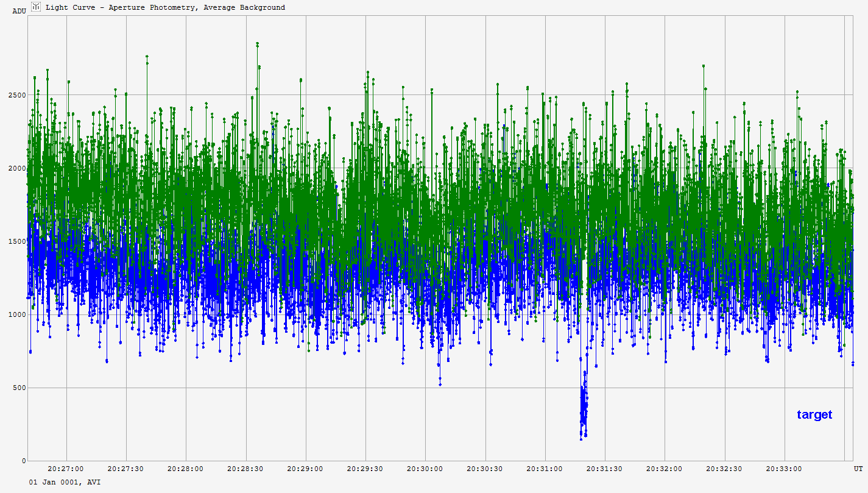Click the y-axis value 2000

tap(16, 168)
